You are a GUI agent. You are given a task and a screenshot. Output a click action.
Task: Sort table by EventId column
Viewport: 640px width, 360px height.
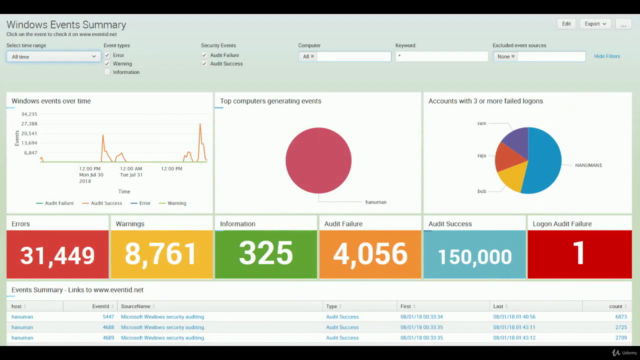103,306
